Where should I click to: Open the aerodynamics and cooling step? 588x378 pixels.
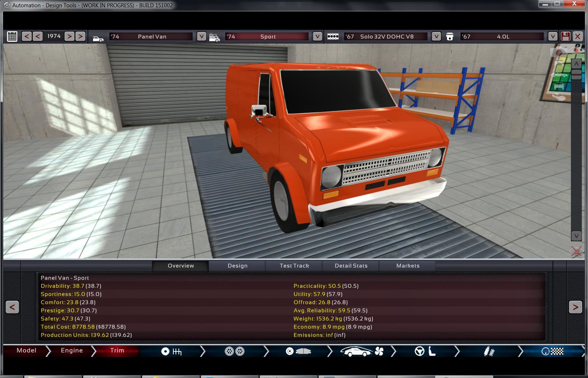click(362, 351)
